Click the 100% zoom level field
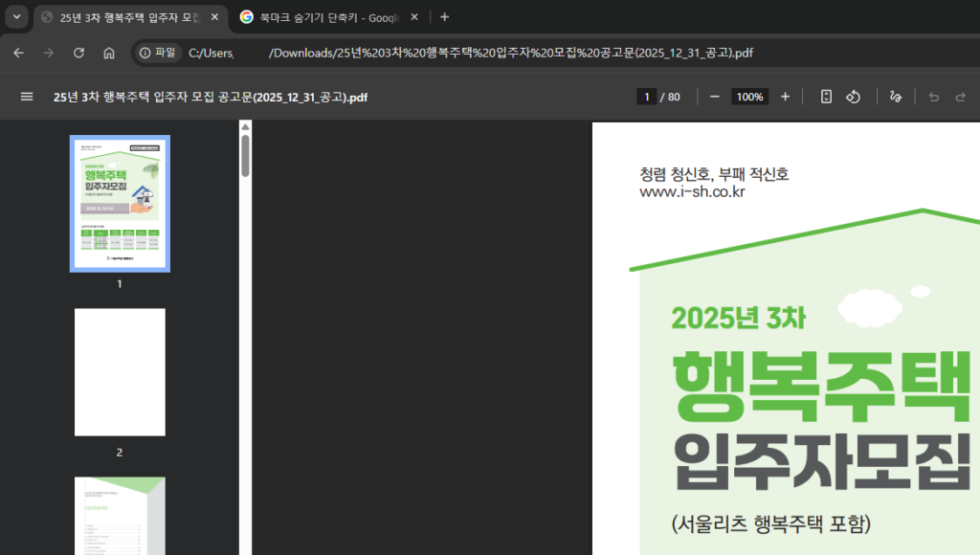This screenshot has height=555, width=980. pyautogui.click(x=749, y=97)
